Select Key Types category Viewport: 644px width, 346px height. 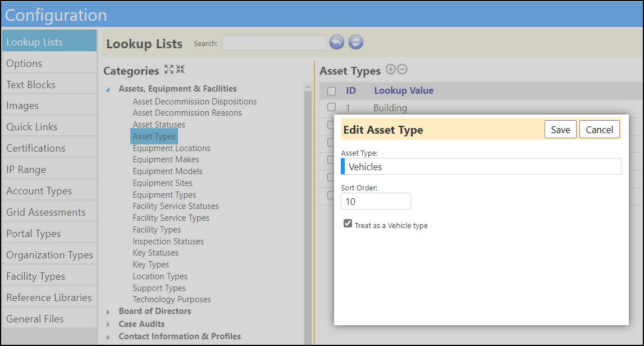coord(150,265)
